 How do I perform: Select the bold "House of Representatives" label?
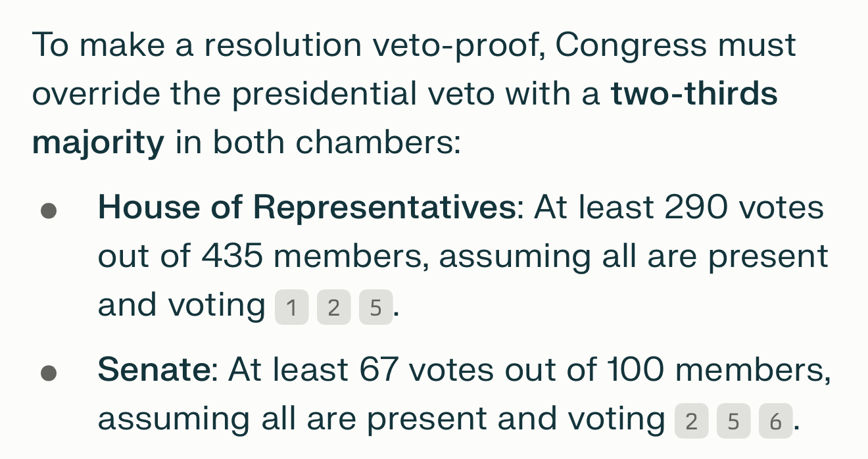[x=307, y=208]
